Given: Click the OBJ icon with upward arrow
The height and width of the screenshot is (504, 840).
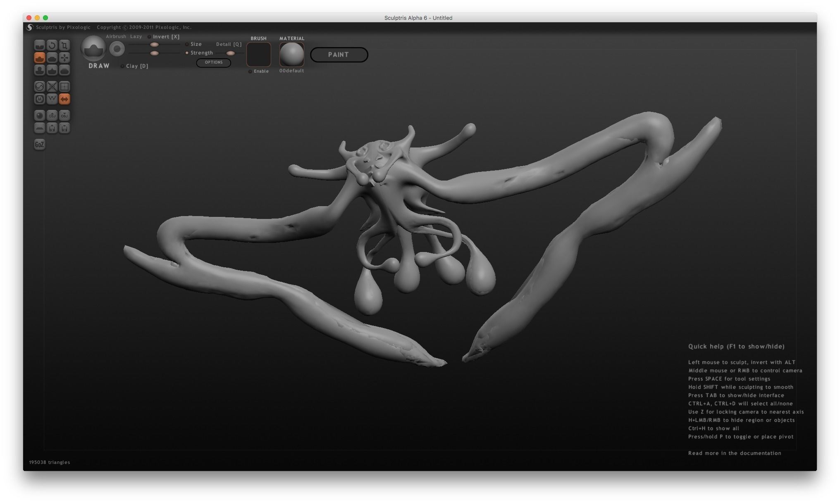Looking at the screenshot, I should click(52, 115).
